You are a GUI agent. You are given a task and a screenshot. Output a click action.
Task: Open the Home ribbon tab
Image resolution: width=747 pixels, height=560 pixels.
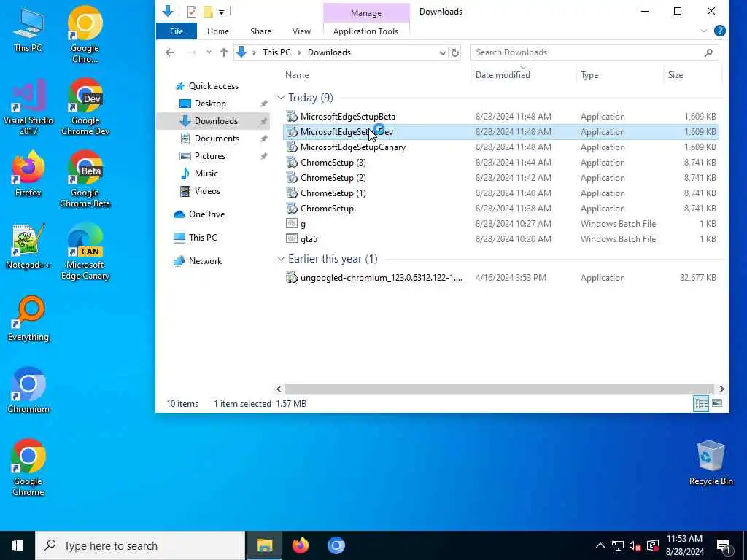(x=218, y=31)
